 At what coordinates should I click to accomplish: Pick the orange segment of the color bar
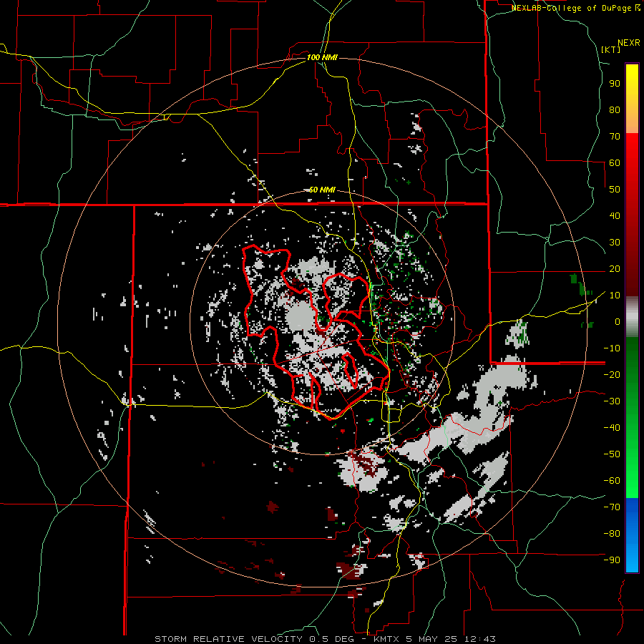[x=632, y=122]
